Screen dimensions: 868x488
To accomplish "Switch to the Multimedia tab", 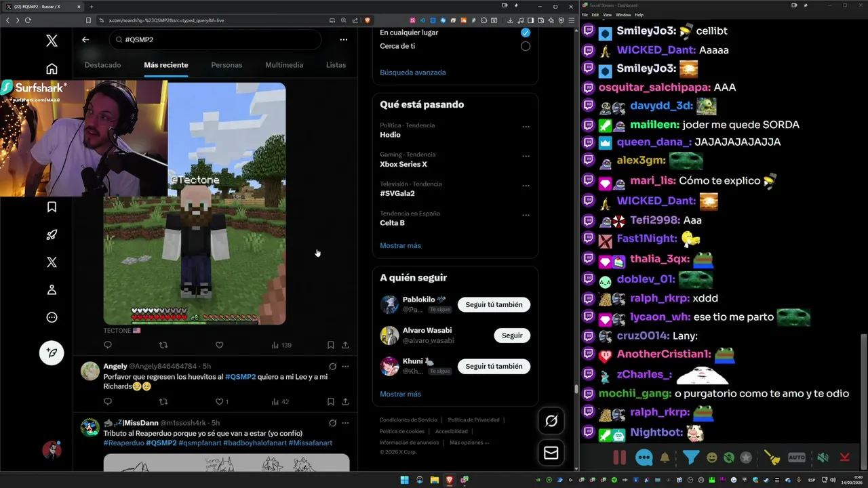I will click(284, 65).
